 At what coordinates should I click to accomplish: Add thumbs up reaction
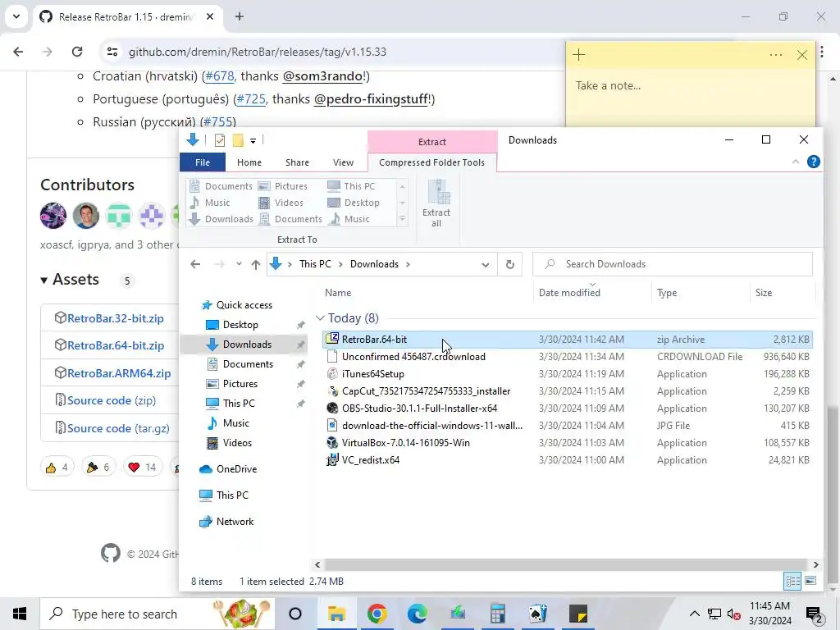[x=57, y=468]
